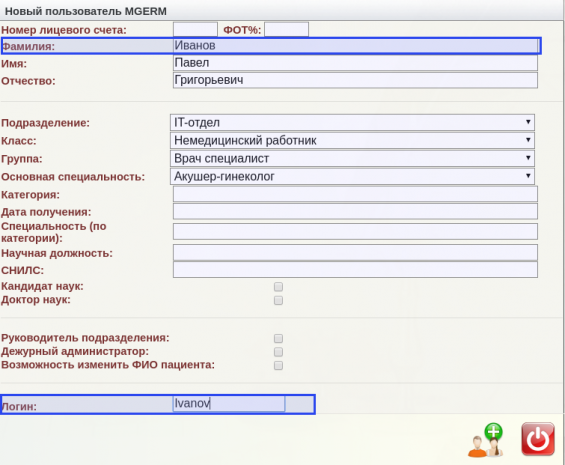Screen dimensions: 565x465
Task: Tick the Доктор наук checkbox
Action: pyautogui.click(x=278, y=300)
